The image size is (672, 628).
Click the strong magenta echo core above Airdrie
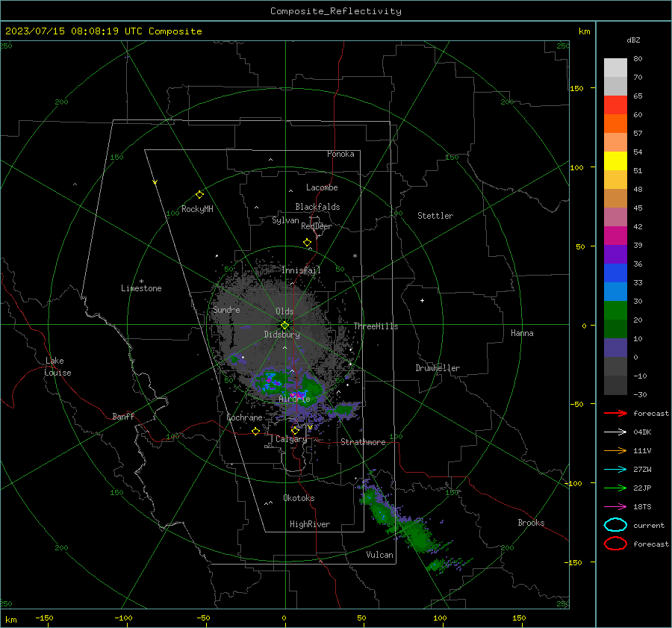pyautogui.click(x=297, y=394)
